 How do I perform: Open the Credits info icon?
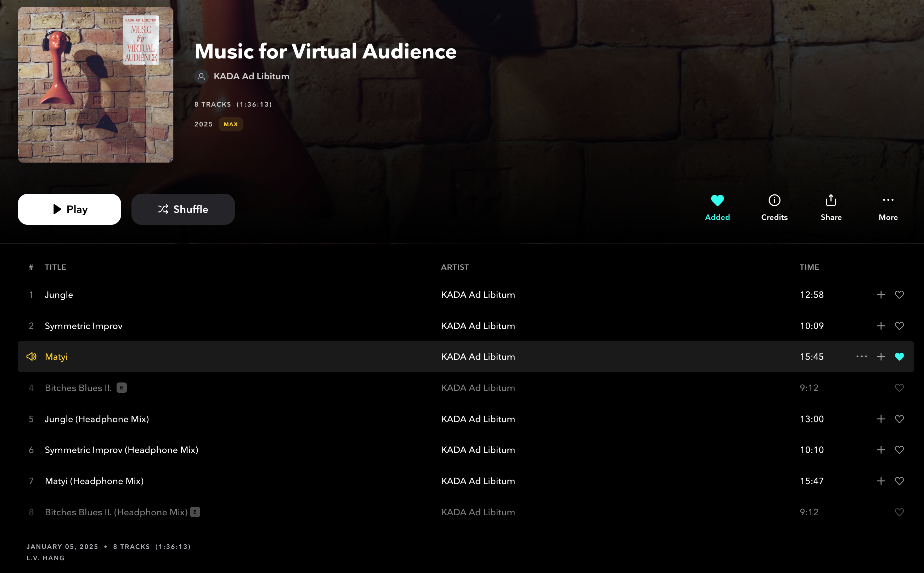click(x=774, y=200)
